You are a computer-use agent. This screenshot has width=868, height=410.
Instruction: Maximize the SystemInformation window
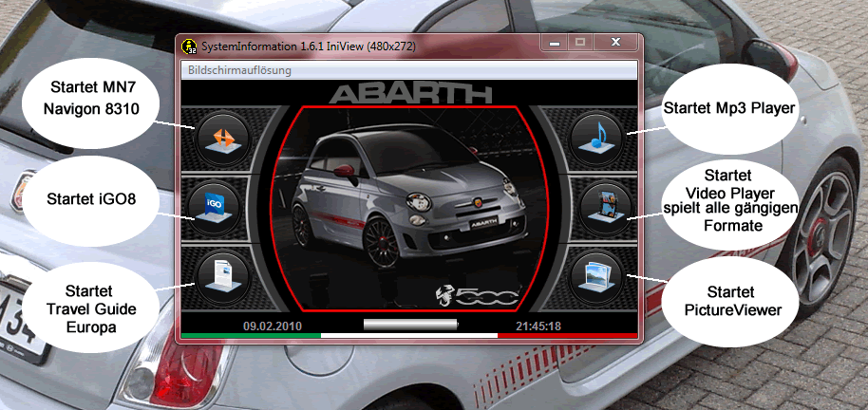point(580,43)
